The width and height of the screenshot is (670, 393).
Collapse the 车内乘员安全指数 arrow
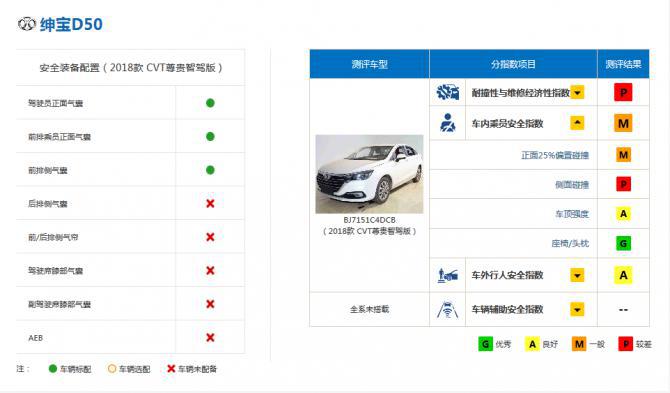pyautogui.click(x=577, y=123)
